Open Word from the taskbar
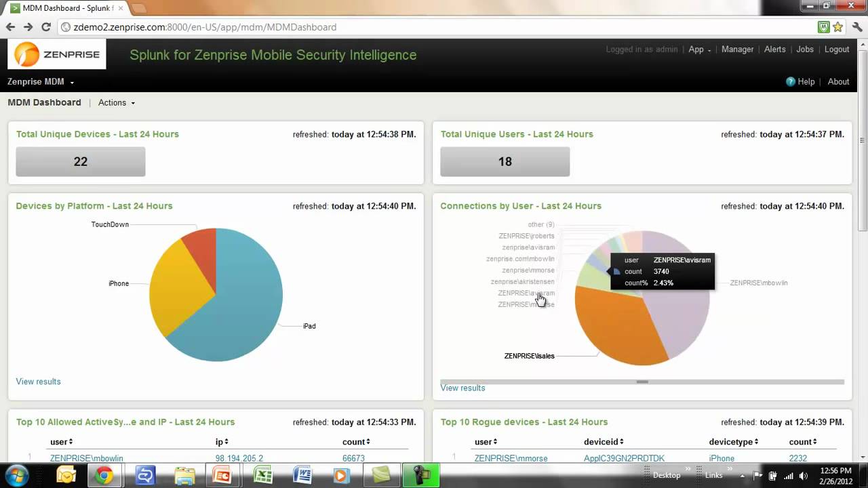This screenshot has width=868, height=488. point(302,475)
